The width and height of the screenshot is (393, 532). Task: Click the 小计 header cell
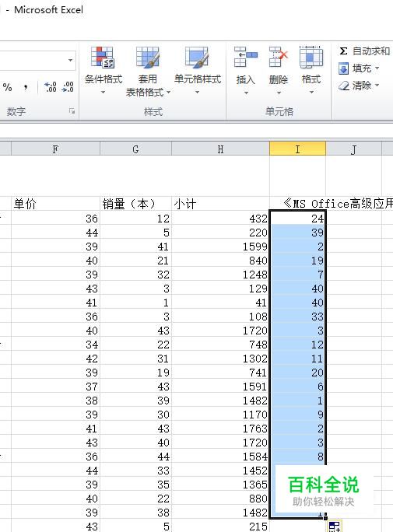tap(220, 204)
